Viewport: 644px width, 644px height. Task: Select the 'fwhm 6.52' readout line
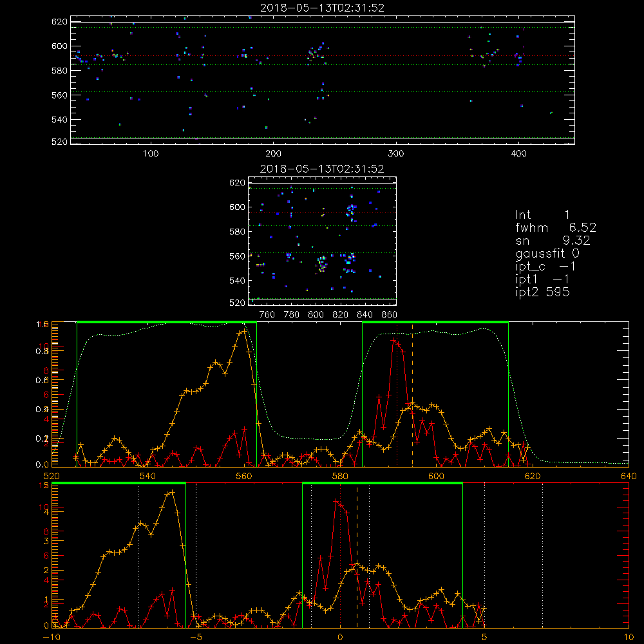[x=556, y=227]
